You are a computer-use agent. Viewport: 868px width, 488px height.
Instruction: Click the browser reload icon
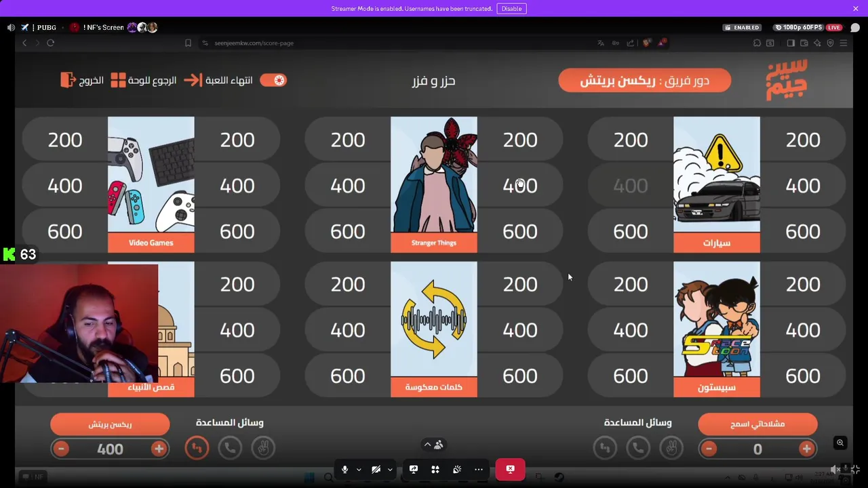(50, 43)
